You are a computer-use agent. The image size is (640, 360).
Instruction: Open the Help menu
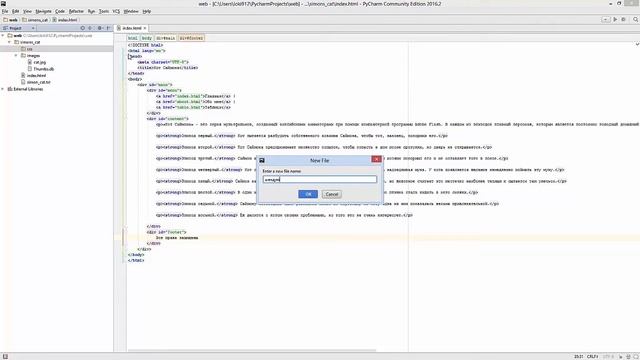pos(147,11)
